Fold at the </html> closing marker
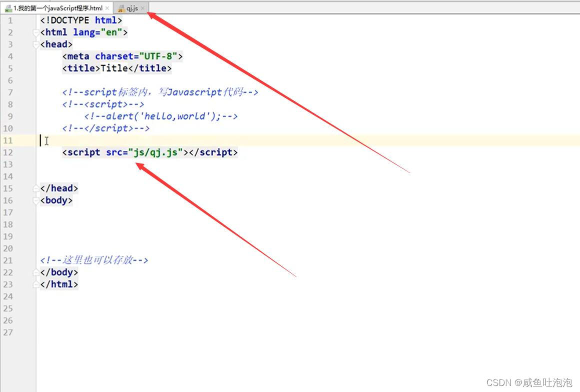Image resolution: width=580 pixels, height=392 pixels. [36, 284]
